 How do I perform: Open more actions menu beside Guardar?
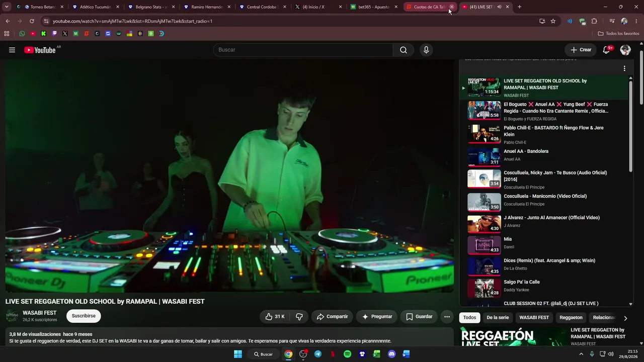click(x=447, y=317)
